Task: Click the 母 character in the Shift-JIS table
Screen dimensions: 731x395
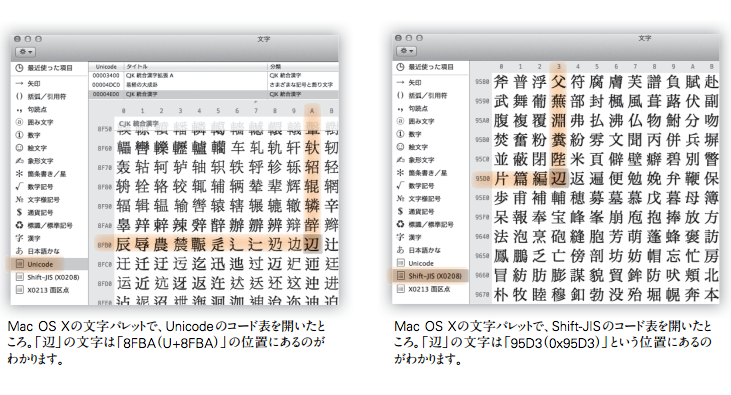Action: pyautogui.click(x=692, y=198)
